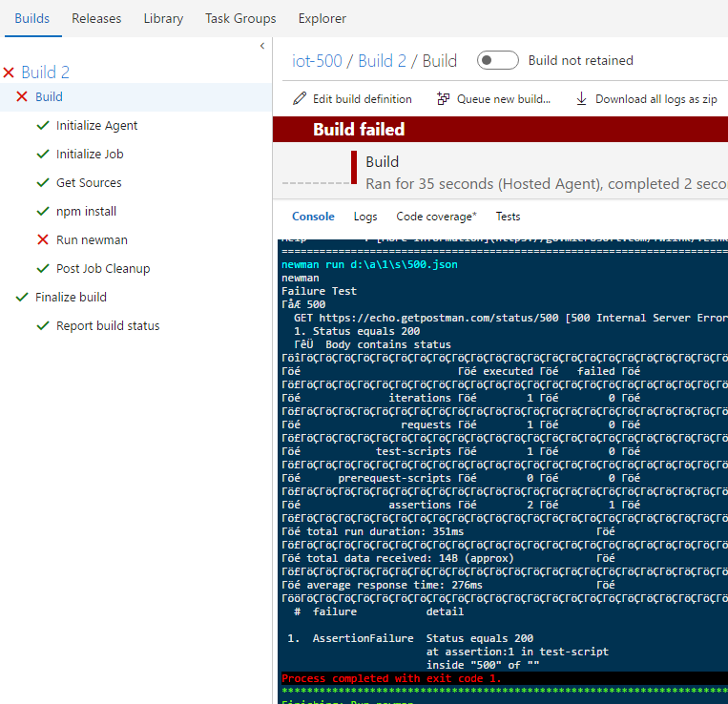
Task: Open the Tests tab
Action: (x=508, y=217)
